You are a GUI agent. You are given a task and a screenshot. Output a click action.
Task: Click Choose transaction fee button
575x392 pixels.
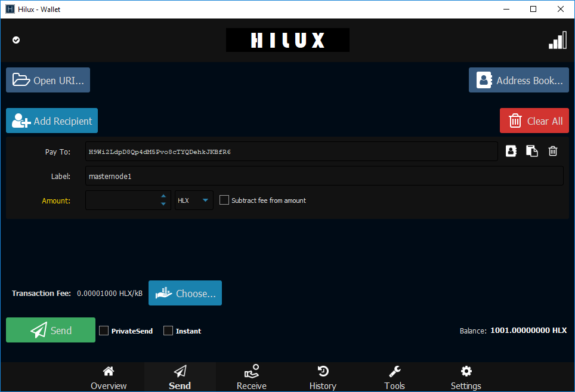point(185,293)
